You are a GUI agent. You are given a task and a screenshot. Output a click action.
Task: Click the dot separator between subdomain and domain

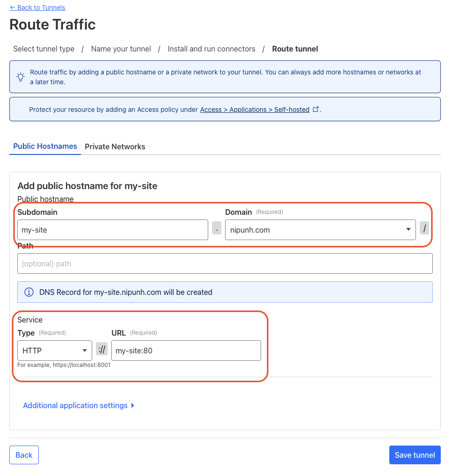(217, 230)
